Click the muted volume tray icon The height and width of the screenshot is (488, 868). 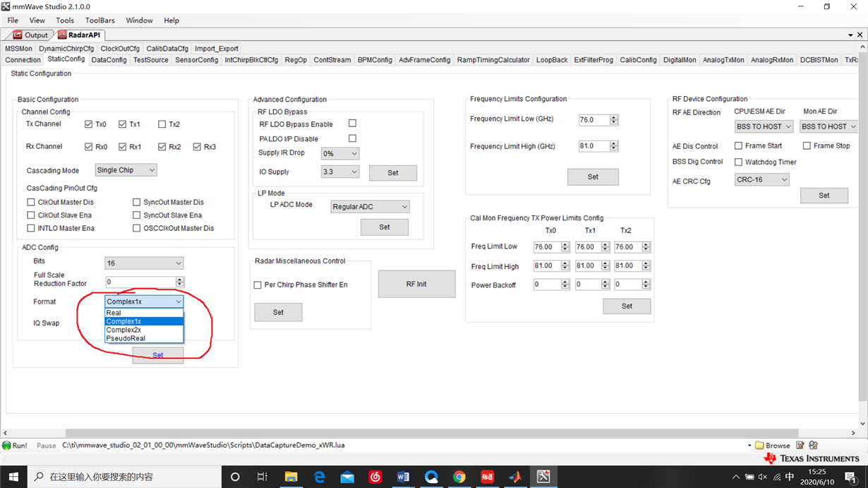click(x=762, y=477)
